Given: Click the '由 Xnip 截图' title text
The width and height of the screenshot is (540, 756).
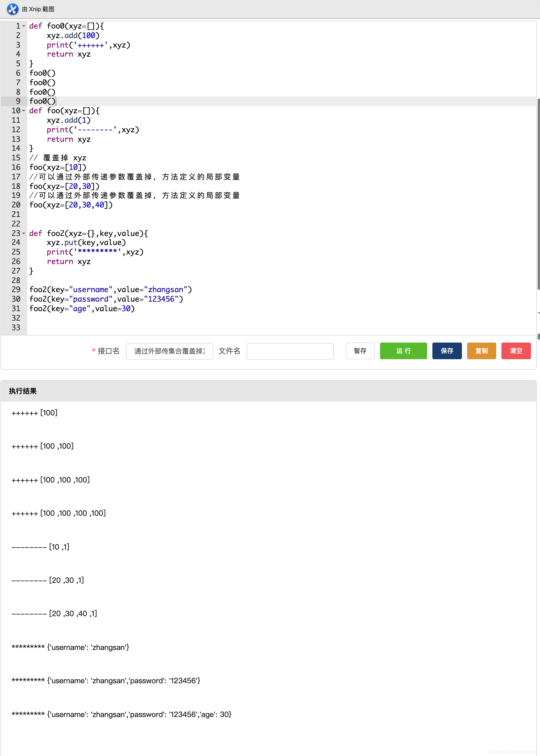Looking at the screenshot, I should 38,9.
